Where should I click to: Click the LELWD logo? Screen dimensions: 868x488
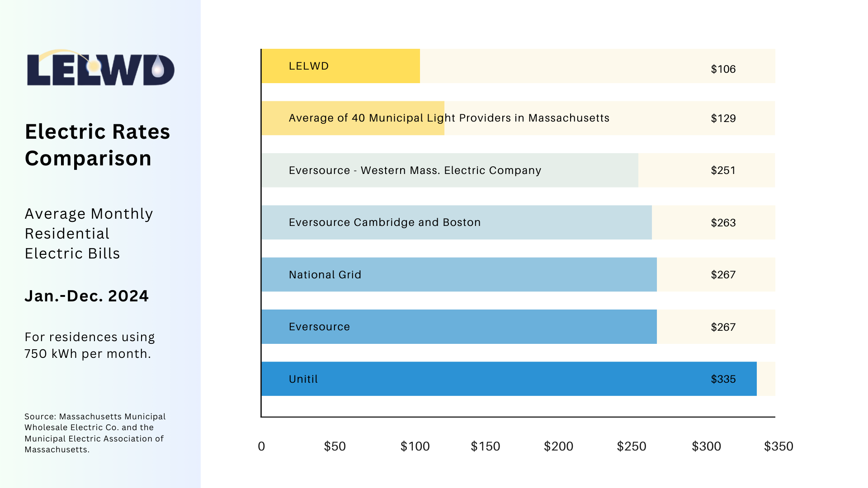(100, 68)
